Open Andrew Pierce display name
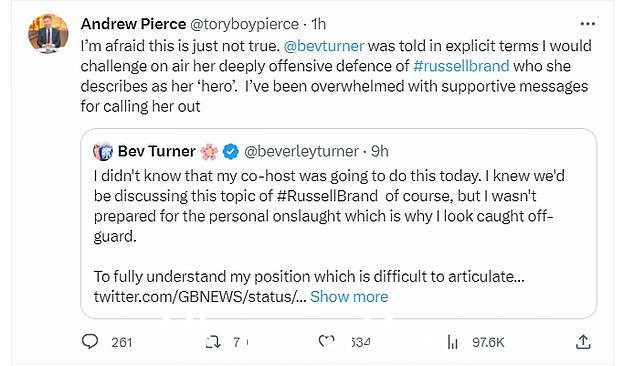 (133, 24)
